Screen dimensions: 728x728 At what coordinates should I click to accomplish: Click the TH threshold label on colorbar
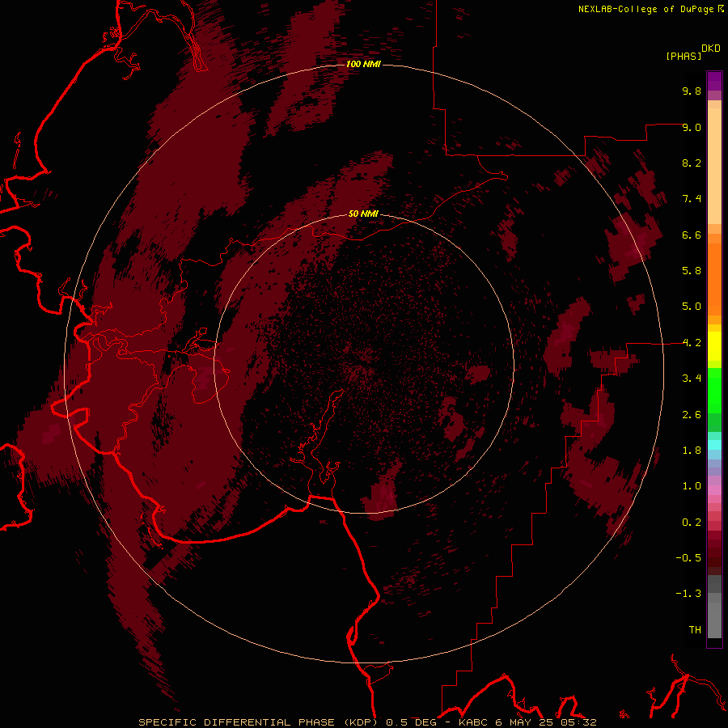point(695,630)
